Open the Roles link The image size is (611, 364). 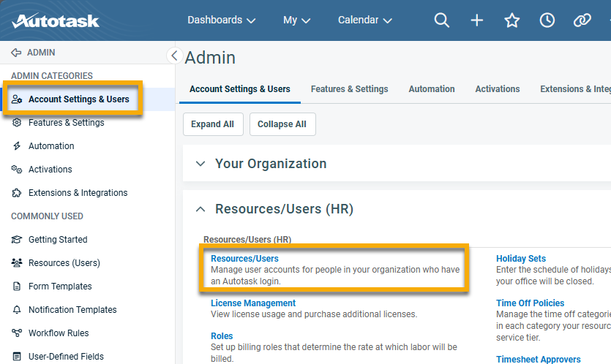point(222,336)
